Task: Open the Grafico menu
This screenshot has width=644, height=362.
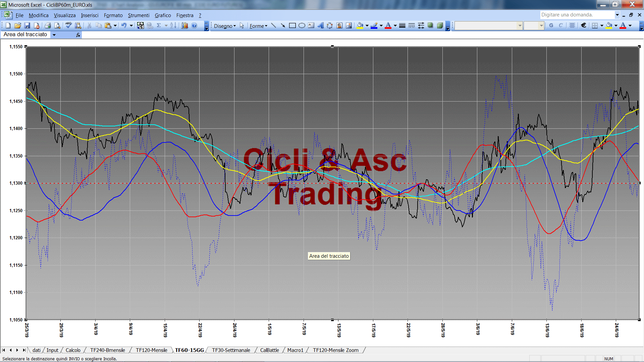Action: (163, 15)
